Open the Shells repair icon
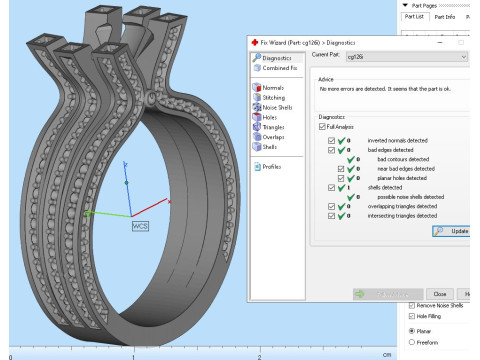 pyautogui.click(x=257, y=147)
